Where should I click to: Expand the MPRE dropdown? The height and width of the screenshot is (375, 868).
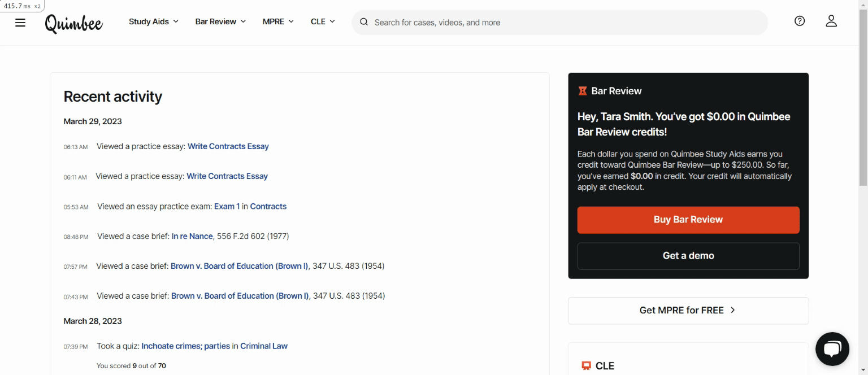(x=278, y=21)
